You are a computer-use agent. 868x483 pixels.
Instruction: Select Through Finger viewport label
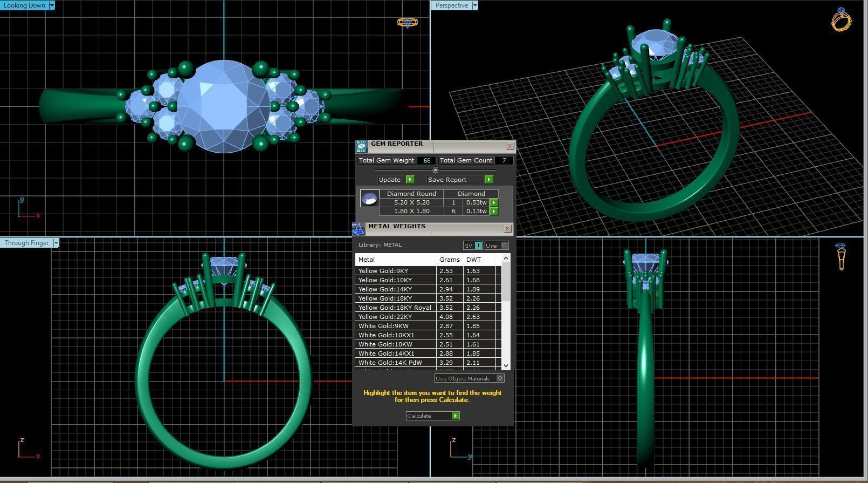[x=26, y=243]
